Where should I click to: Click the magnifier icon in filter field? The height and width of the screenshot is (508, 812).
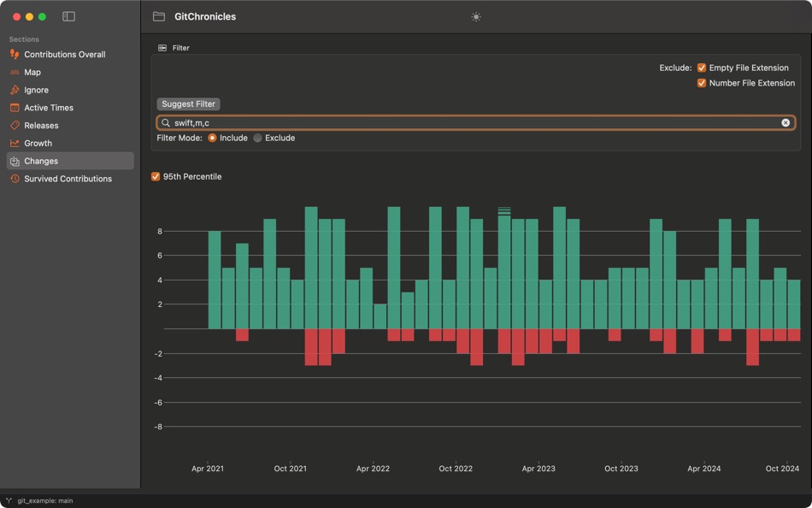tap(166, 123)
